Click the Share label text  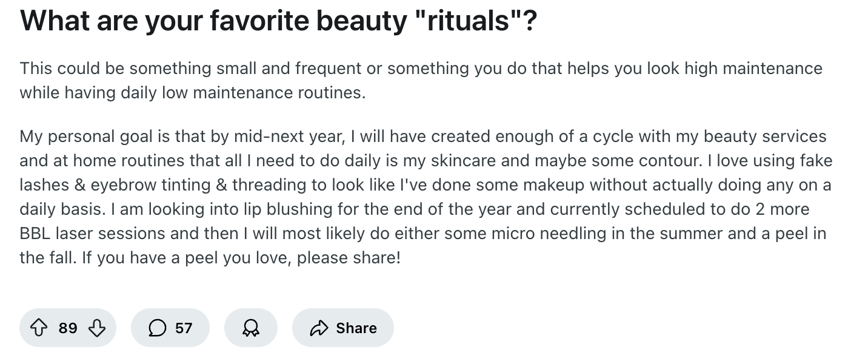(356, 328)
